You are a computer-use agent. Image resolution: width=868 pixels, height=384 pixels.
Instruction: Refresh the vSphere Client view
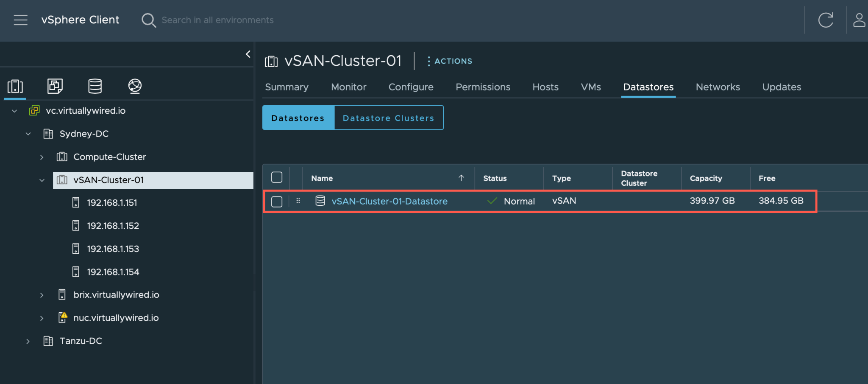tap(825, 20)
